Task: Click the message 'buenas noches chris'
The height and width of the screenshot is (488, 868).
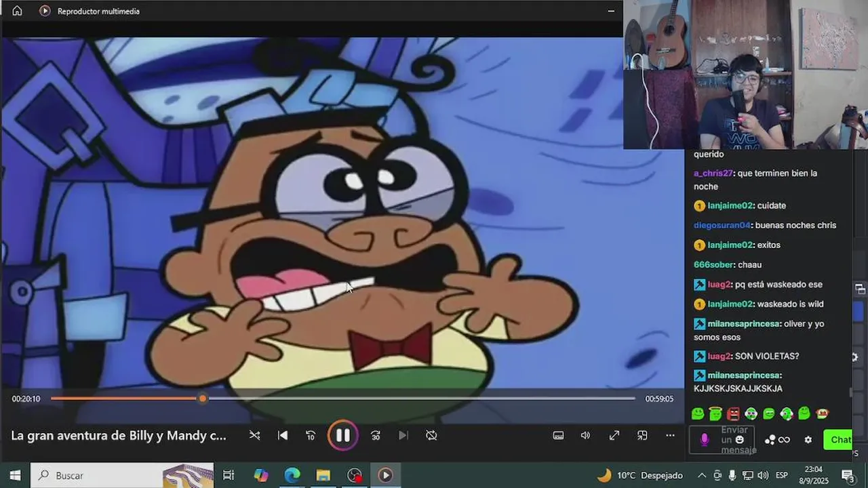Action: tap(795, 225)
